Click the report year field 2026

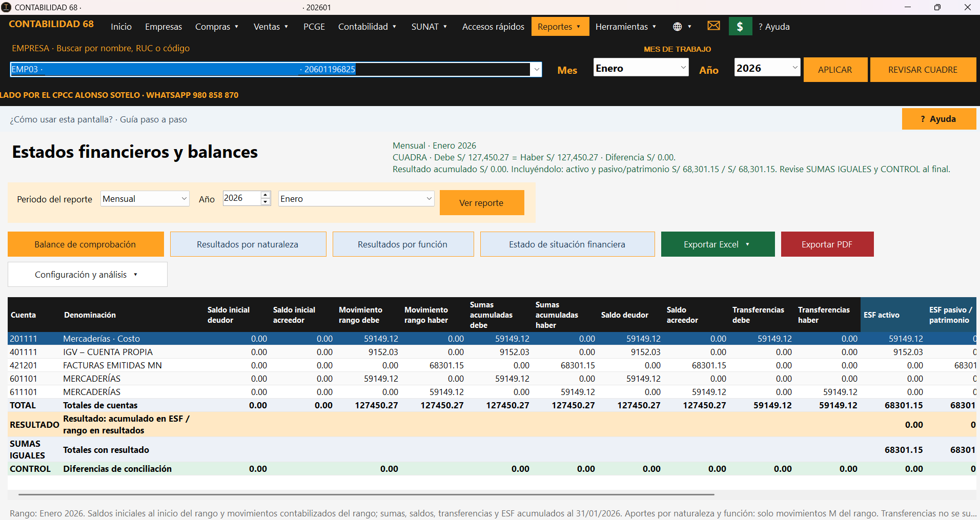tap(241, 198)
